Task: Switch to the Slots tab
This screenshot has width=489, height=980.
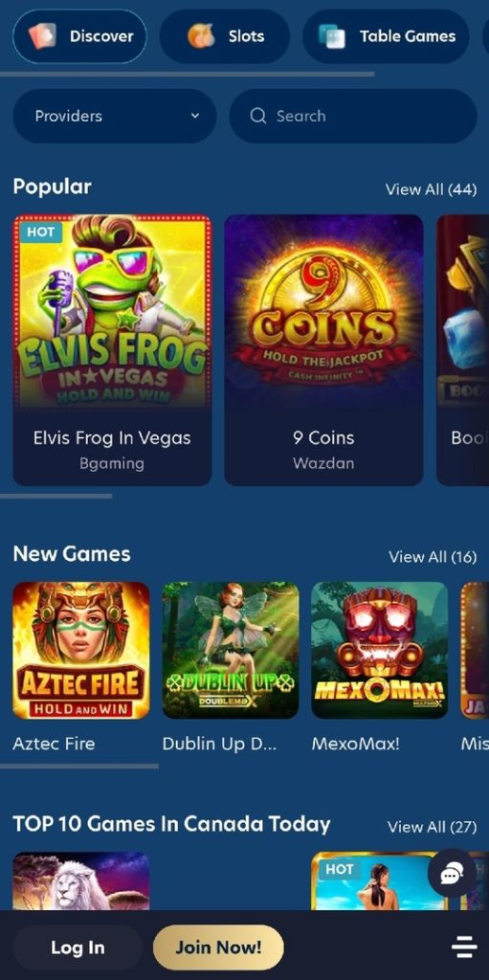Action: pyautogui.click(x=225, y=36)
